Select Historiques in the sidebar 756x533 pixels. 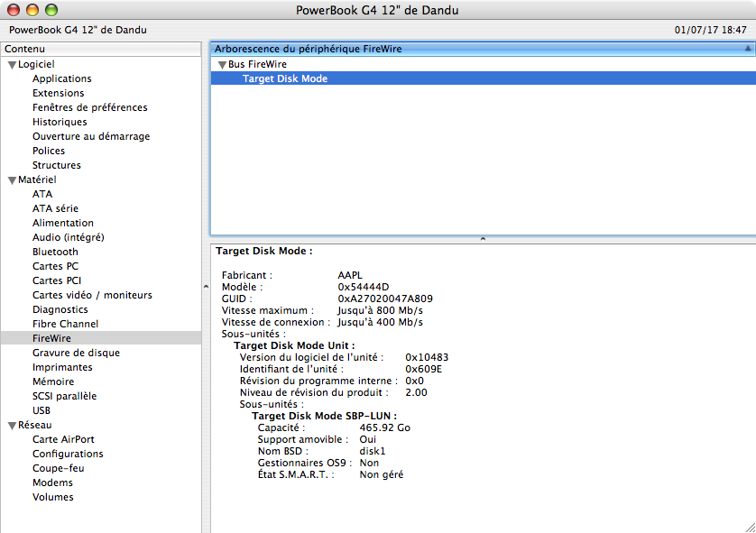tap(60, 122)
